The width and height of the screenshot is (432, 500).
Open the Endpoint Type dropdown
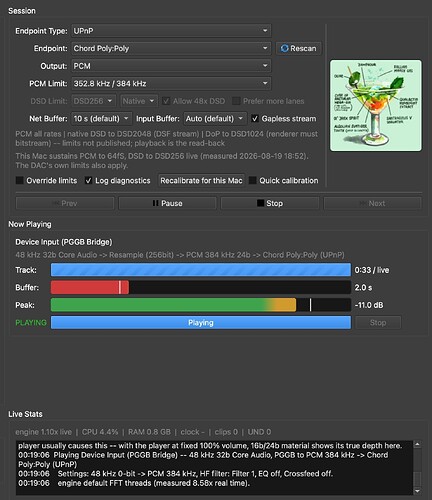171,31
